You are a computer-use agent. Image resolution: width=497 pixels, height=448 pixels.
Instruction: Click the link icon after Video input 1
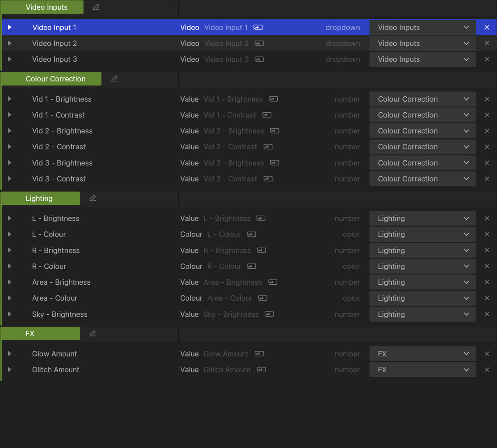[x=258, y=28]
